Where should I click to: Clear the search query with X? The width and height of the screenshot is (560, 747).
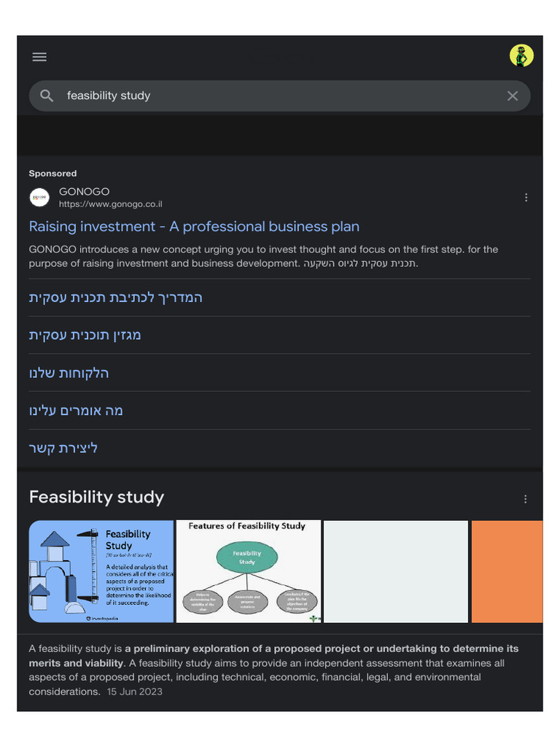(x=513, y=96)
